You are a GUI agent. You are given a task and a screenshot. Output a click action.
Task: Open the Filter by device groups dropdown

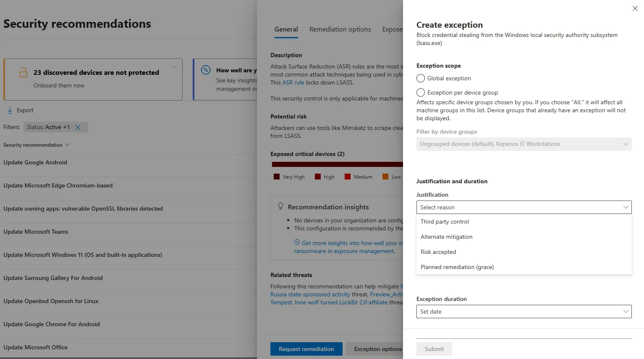click(x=524, y=144)
